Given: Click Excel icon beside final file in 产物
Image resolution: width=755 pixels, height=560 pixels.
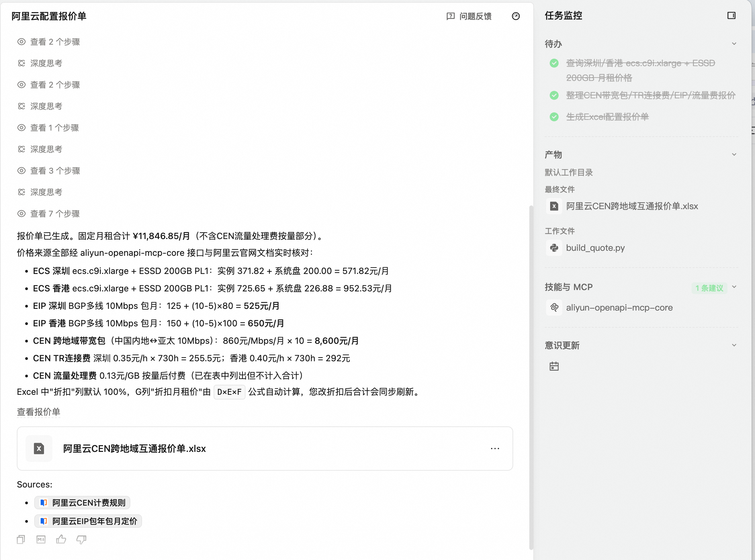Looking at the screenshot, I should pos(554,206).
